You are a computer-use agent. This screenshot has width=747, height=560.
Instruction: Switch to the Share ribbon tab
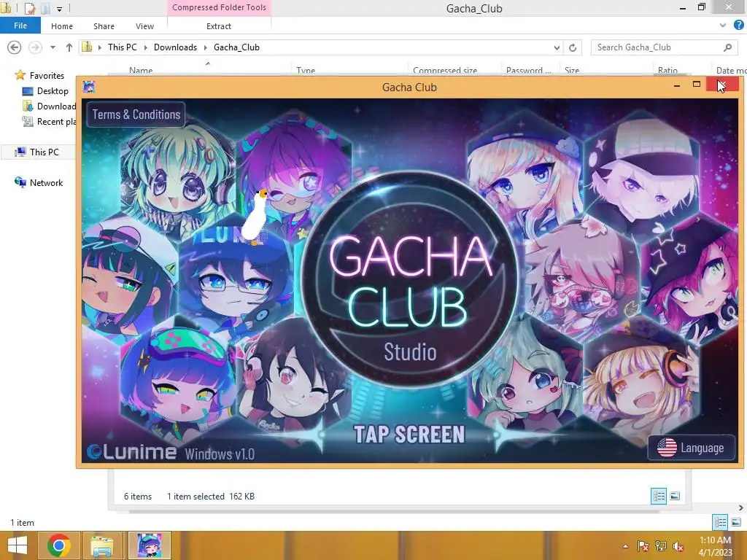pyautogui.click(x=104, y=26)
